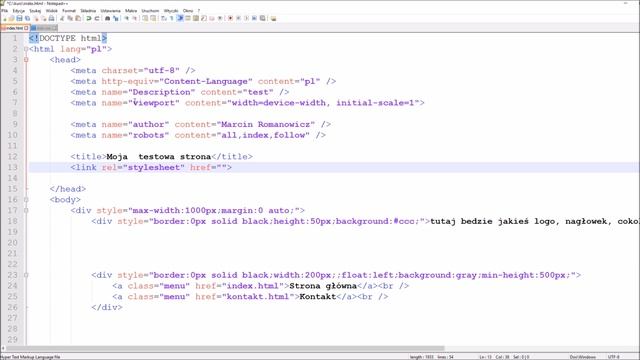
Task: Cut selection using the scissors icon
Action: tap(62, 18)
